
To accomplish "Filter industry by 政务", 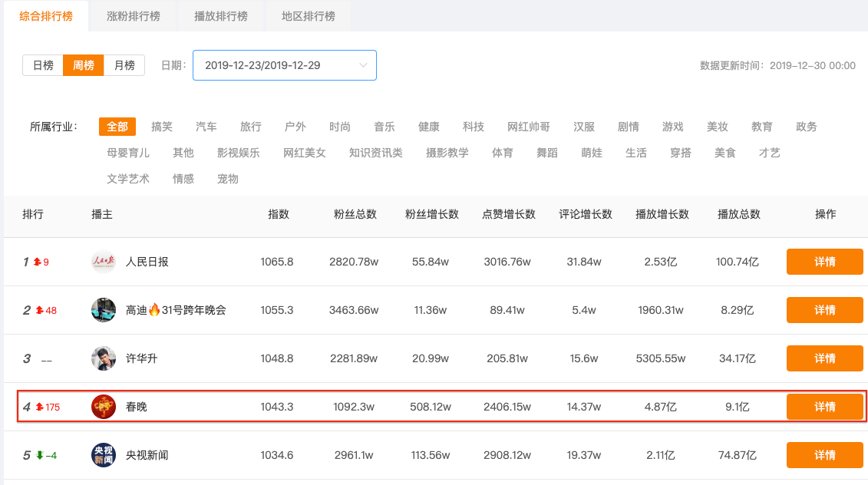I will click(x=807, y=127).
